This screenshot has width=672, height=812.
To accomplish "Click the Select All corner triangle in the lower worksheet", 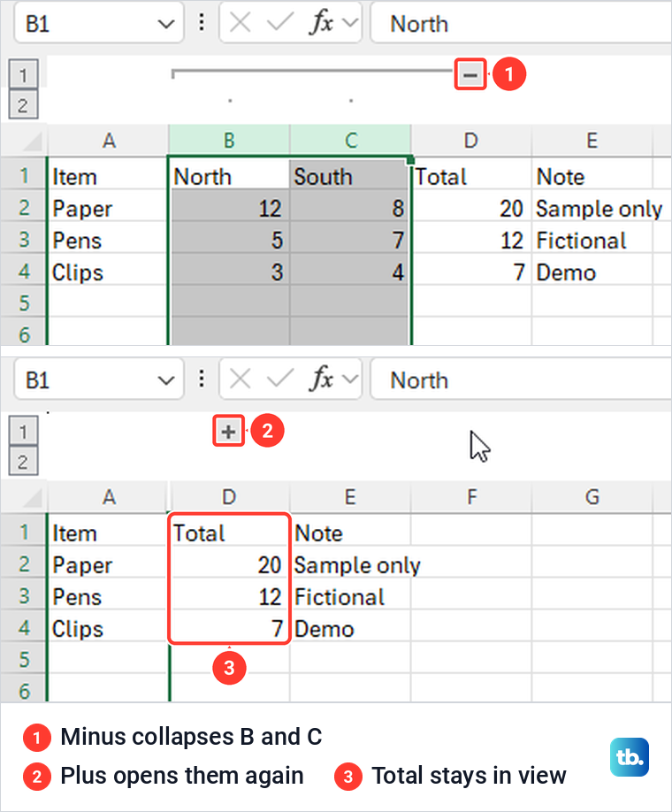I will (32, 498).
